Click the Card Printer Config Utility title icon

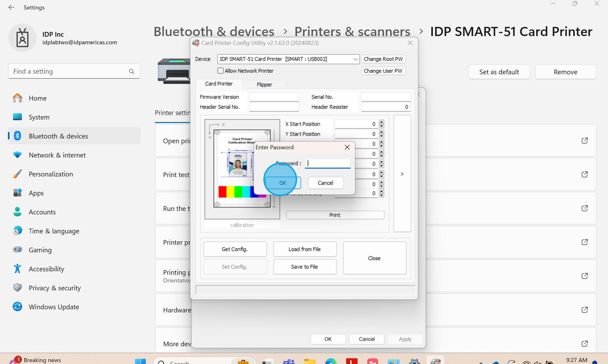click(x=196, y=43)
